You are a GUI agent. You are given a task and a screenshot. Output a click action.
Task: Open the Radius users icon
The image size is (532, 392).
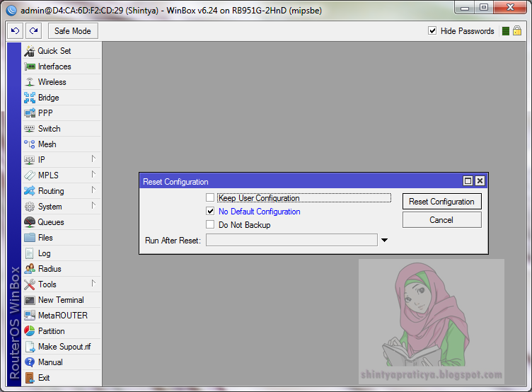30,269
